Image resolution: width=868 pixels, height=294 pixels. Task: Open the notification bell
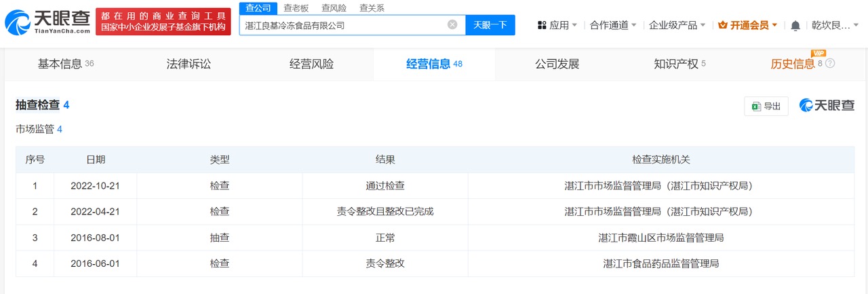(x=795, y=25)
